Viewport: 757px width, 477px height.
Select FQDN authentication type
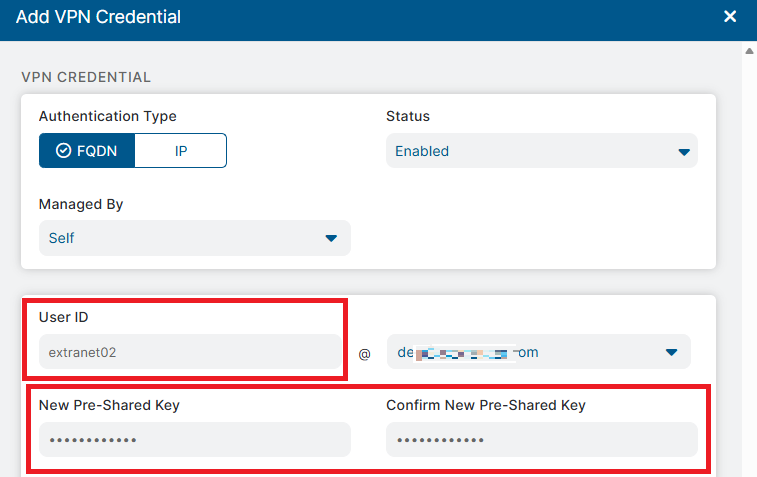[x=87, y=151]
